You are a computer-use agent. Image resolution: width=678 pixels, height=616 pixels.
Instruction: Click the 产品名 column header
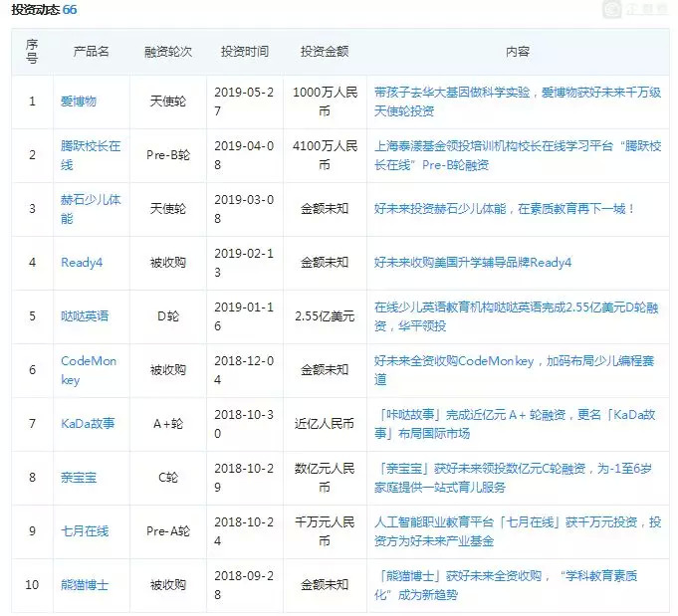(x=91, y=52)
